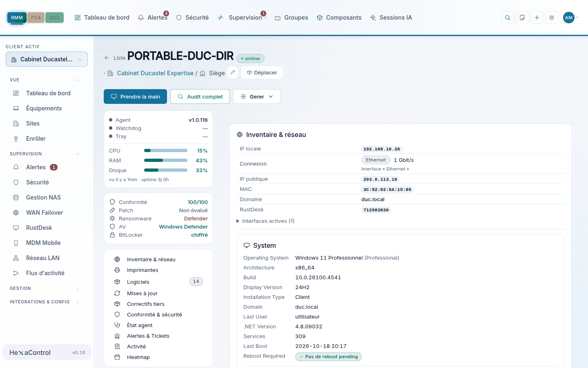Expand the GESTION sidebar section
588x368 pixels.
45,288
